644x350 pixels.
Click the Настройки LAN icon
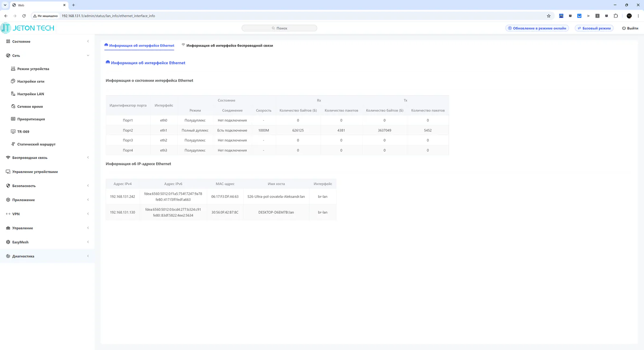click(x=13, y=94)
